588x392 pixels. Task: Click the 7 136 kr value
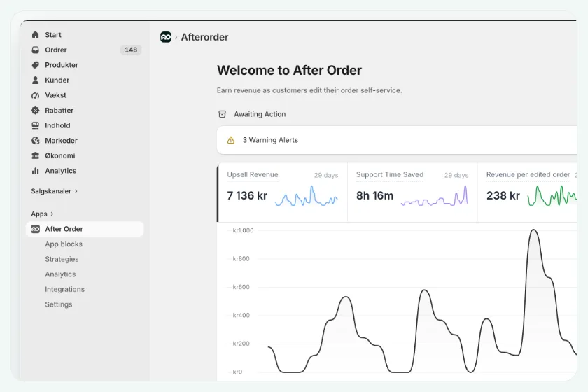pos(247,196)
